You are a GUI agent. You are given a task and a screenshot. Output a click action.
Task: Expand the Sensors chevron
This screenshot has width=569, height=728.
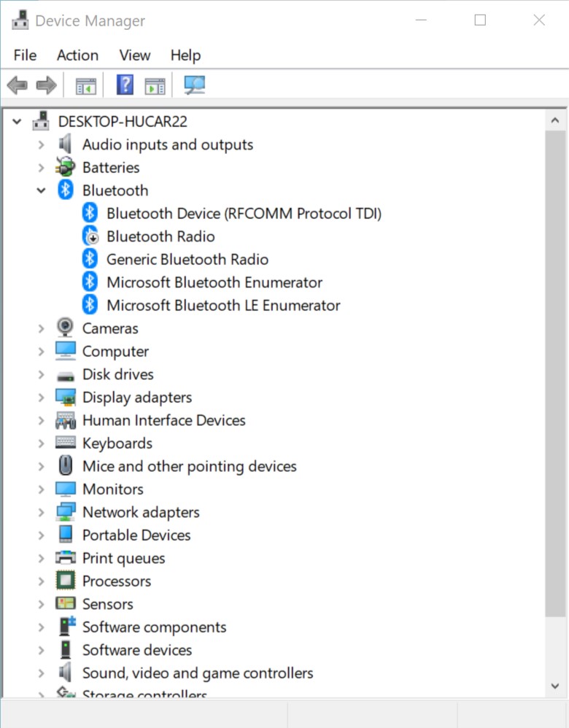pos(42,604)
